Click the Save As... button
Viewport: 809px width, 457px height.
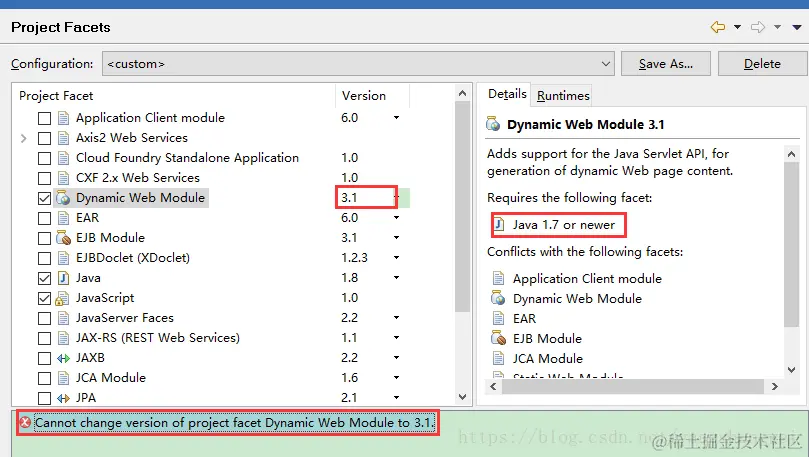[666, 63]
